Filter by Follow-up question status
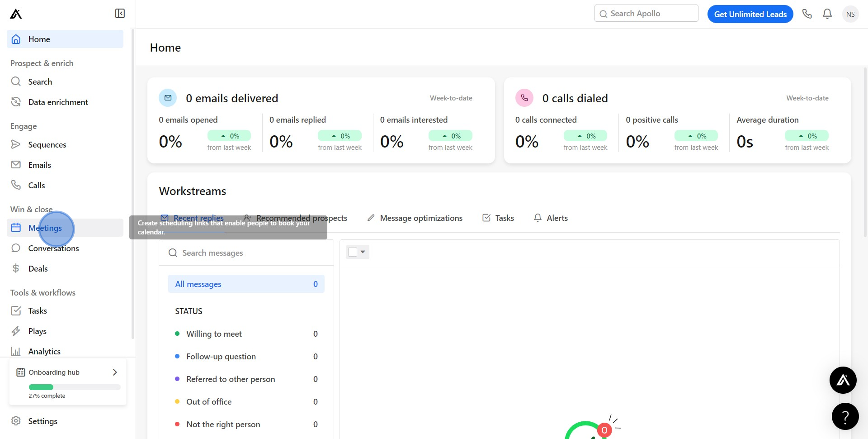This screenshot has width=868, height=439. (246, 357)
